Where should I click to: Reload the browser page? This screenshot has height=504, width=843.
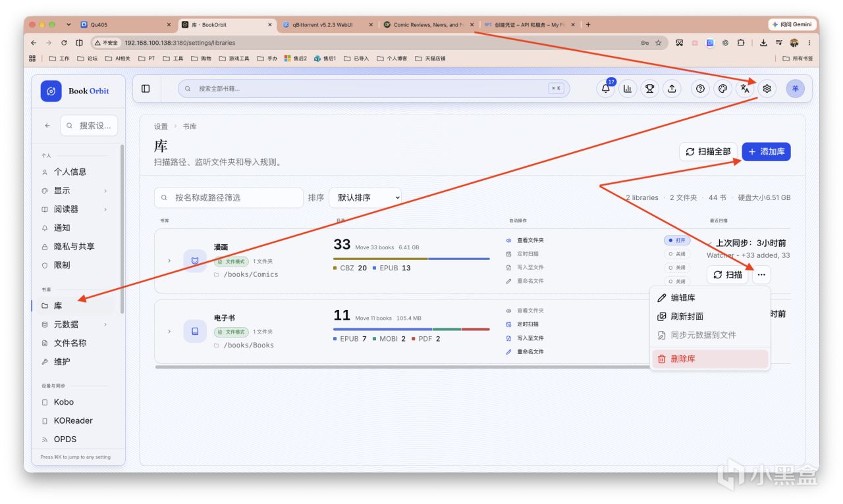pyautogui.click(x=64, y=43)
